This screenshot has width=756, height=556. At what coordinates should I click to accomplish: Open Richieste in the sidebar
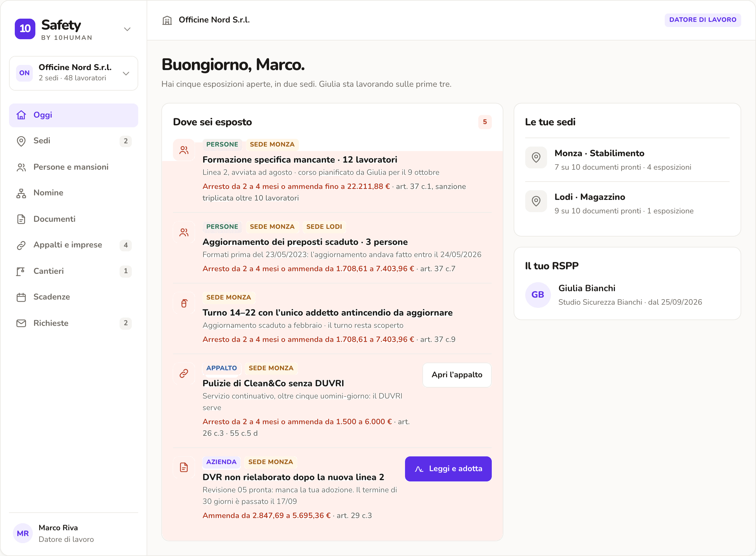coord(73,323)
